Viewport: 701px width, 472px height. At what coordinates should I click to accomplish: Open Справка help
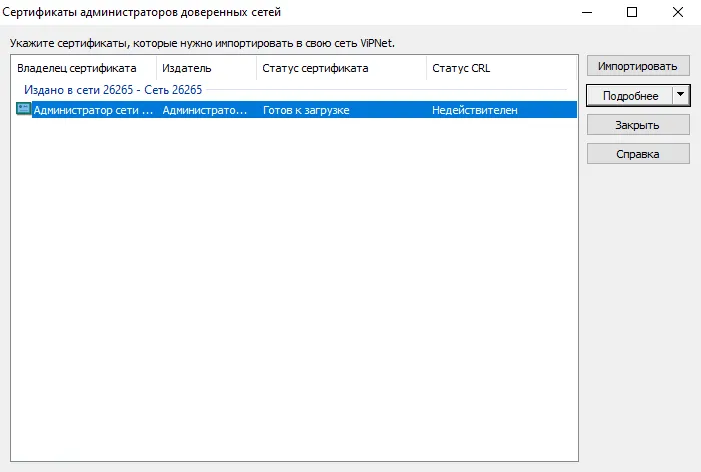638,154
